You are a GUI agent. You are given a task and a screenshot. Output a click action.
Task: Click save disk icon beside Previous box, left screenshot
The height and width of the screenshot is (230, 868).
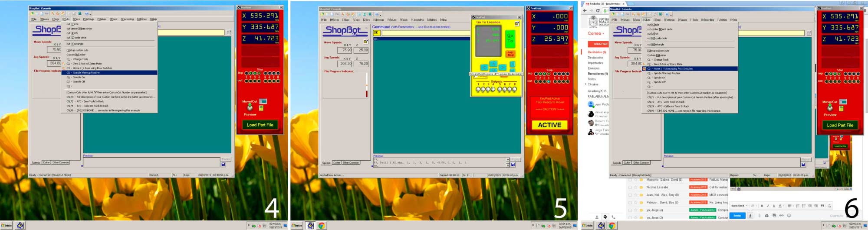pyautogui.click(x=223, y=164)
